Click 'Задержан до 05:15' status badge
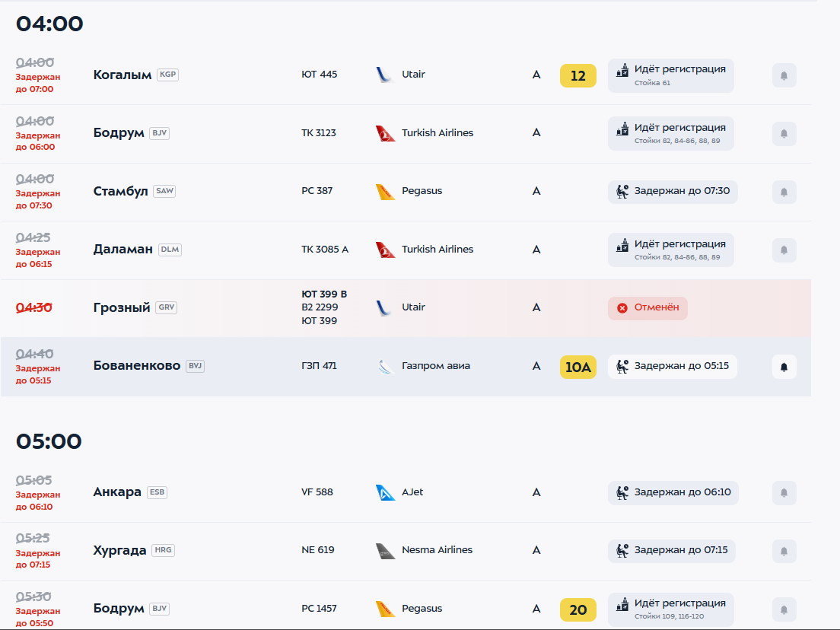The height and width of the screenshot is (630, 840). (672, 367)
